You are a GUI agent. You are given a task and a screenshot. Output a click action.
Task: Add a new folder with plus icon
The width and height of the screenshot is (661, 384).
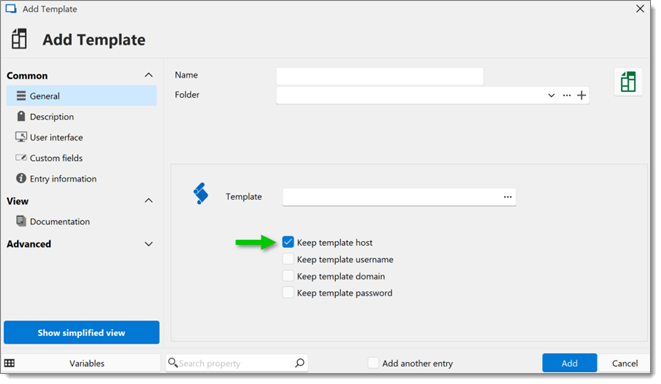[581, 95]
